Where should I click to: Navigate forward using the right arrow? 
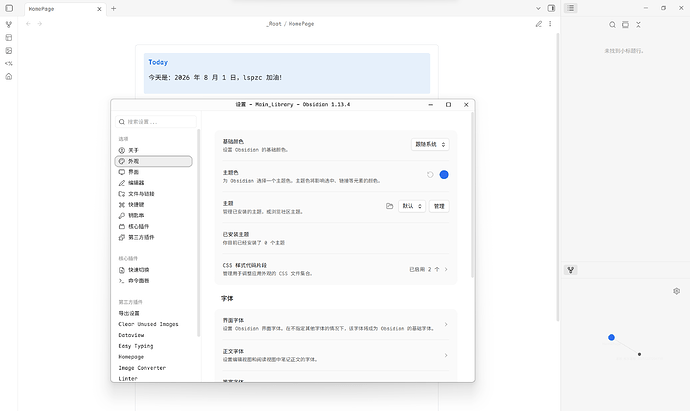40,24
